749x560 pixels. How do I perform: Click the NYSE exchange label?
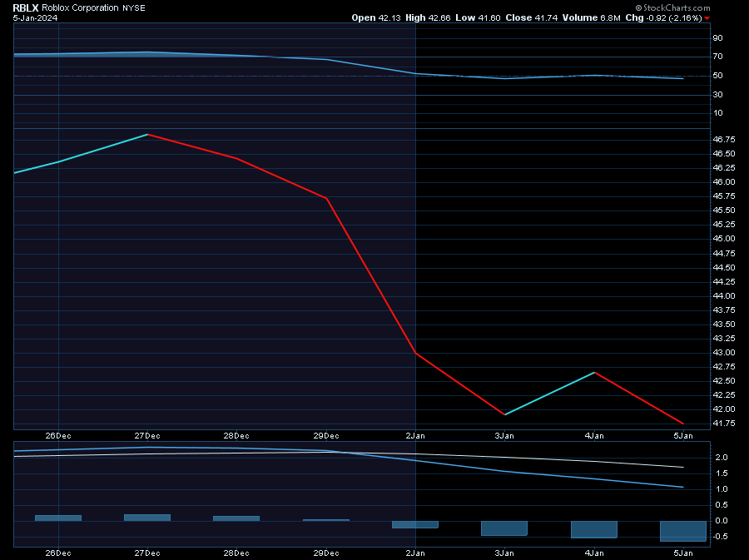(134, 8)
